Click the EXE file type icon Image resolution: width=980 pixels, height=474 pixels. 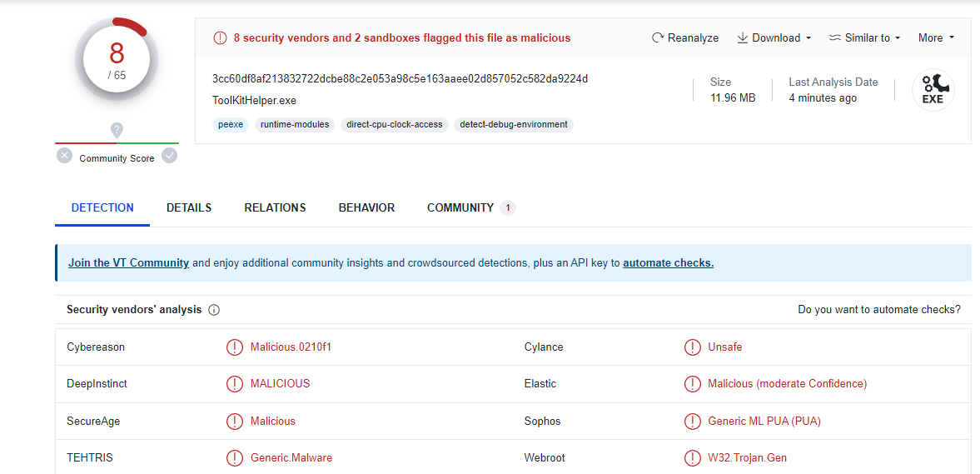pyautogui.click(x=933, y=90)
